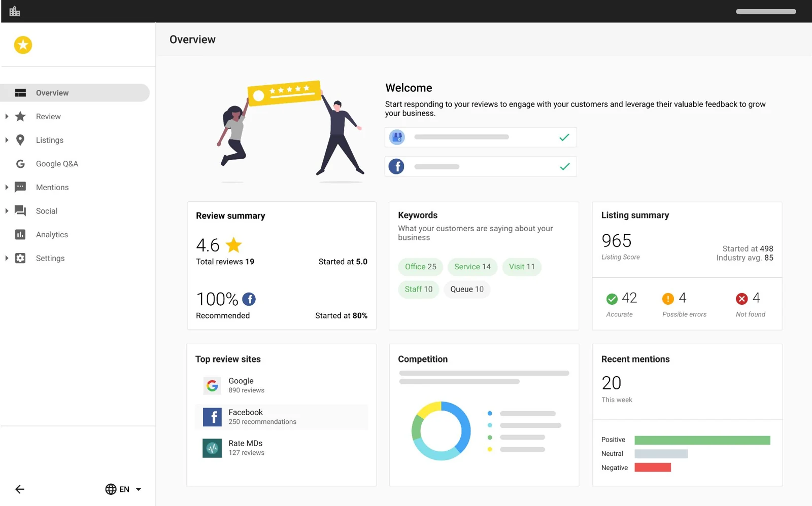812x506 pixels.
Task: Click the yellow star logo
Action: click(23, 45)
